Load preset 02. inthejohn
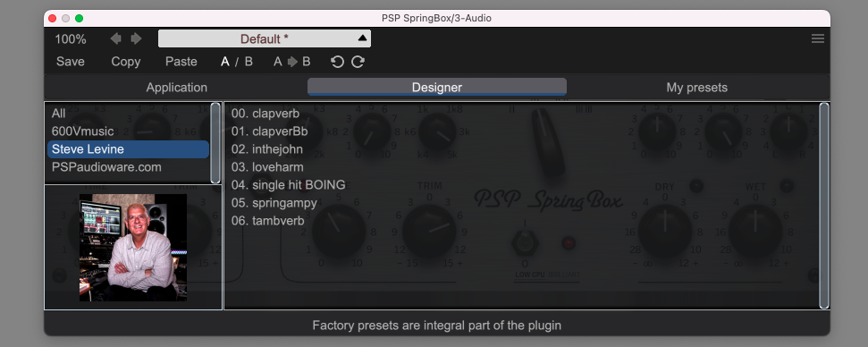 266,149
